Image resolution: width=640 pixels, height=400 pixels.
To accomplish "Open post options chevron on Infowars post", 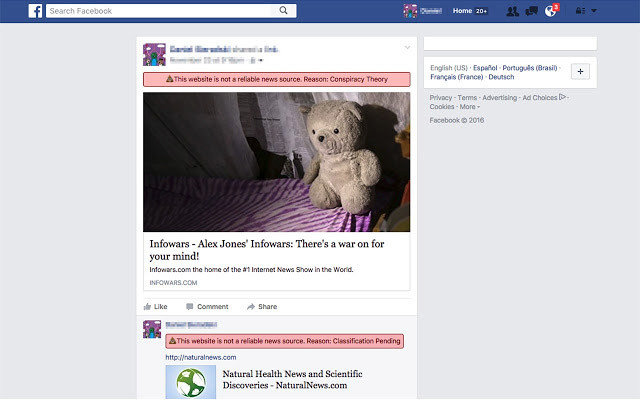I will click(x=407, y=48).
